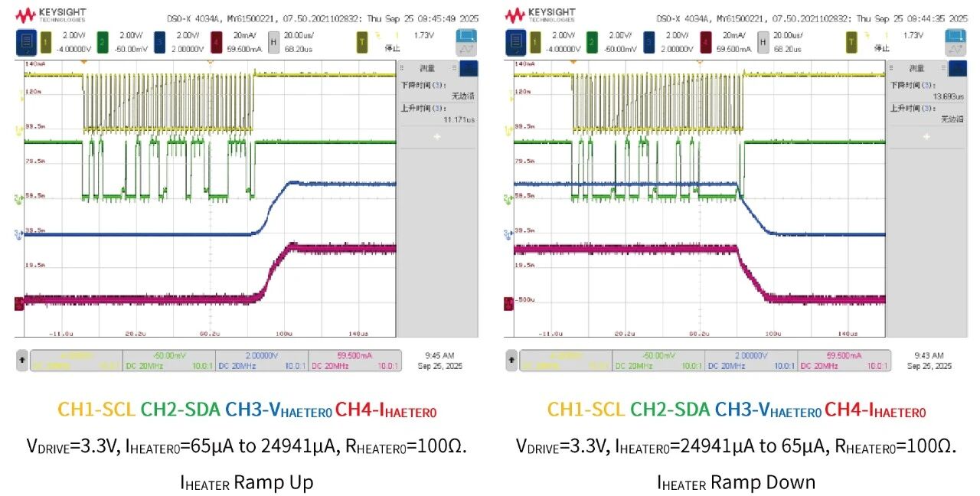
Task: Click the plus add area in left sidebar
Action: point(436,136)
